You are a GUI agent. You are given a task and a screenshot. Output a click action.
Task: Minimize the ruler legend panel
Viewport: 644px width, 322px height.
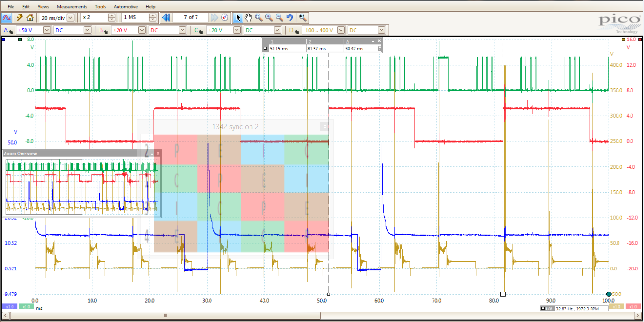click(x=373, y=41)
